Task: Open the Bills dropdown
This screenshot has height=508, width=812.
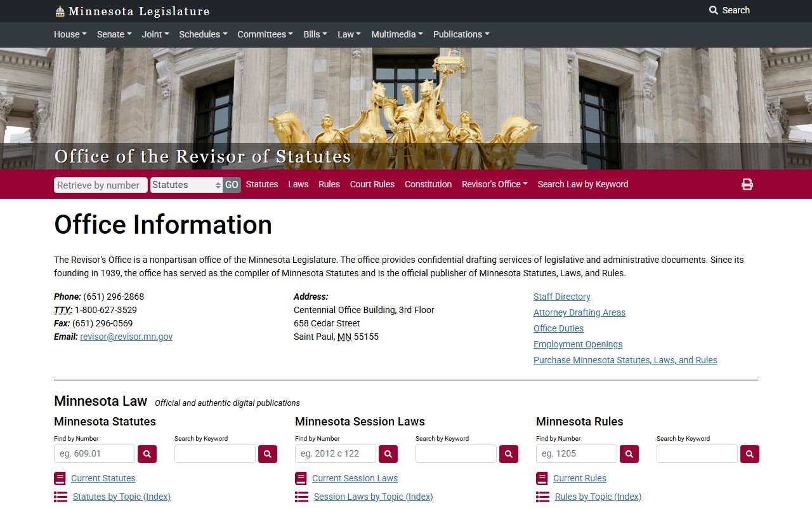Action: point(315,34)
